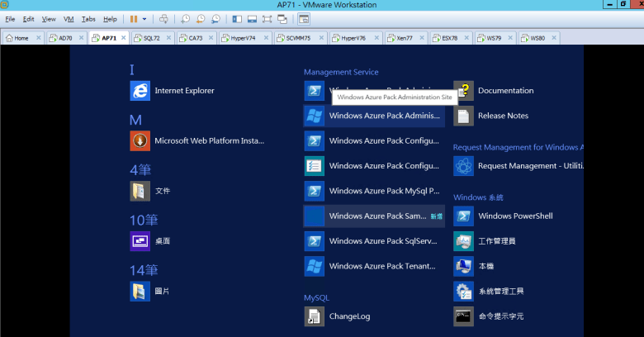Open Windows Azure Pack Administration Site
644x337 pixels.
click(373, 116)
